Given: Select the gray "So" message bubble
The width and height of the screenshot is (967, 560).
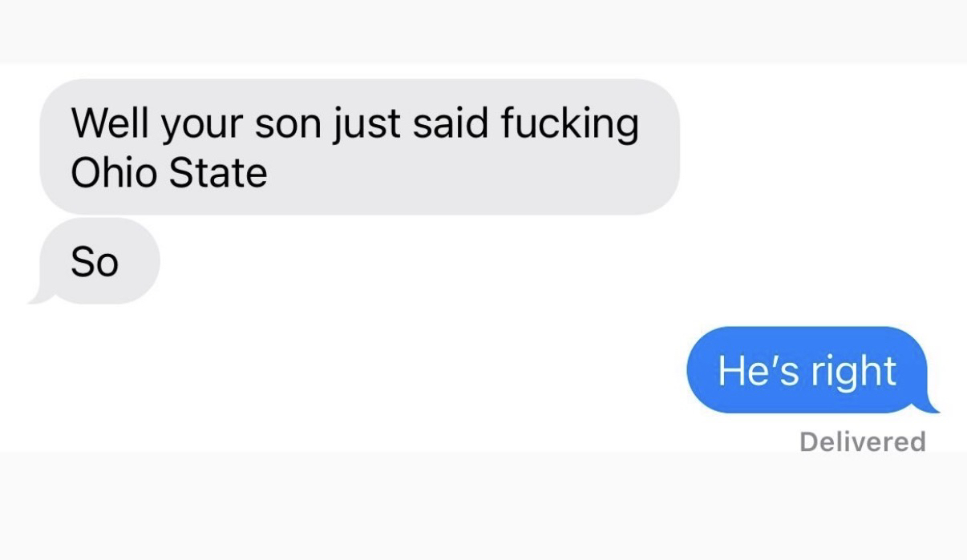Looking at the screenshot, I should (x=96, y=261).
